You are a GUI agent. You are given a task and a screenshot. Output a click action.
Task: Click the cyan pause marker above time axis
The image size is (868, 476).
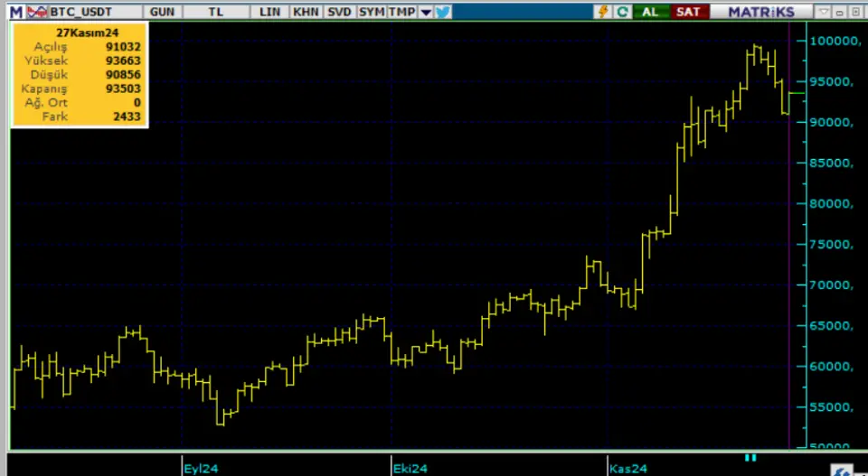tap(750, 458)
